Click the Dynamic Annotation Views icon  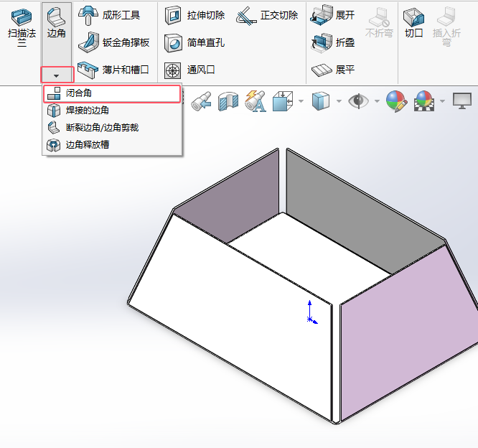click(x=256, y=101)
